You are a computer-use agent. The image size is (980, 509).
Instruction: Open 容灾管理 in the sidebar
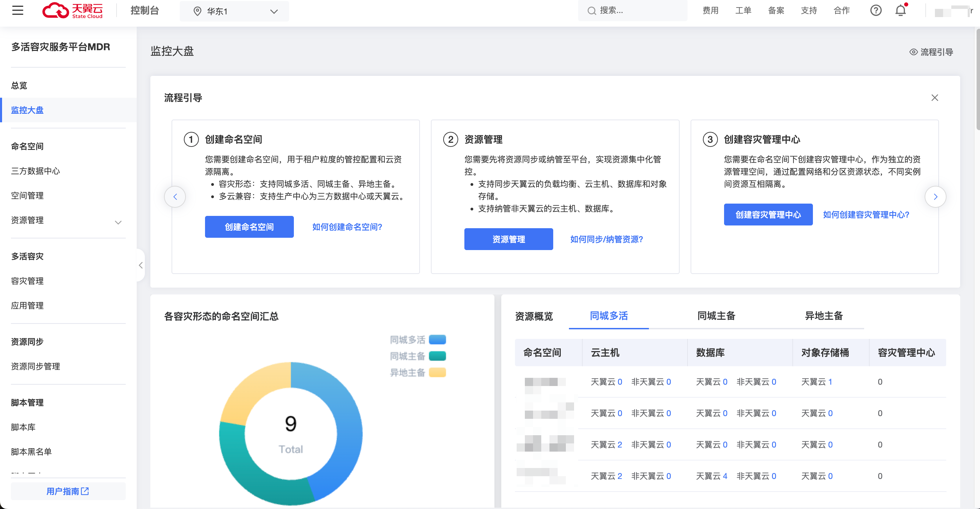(x=27, y=281)
